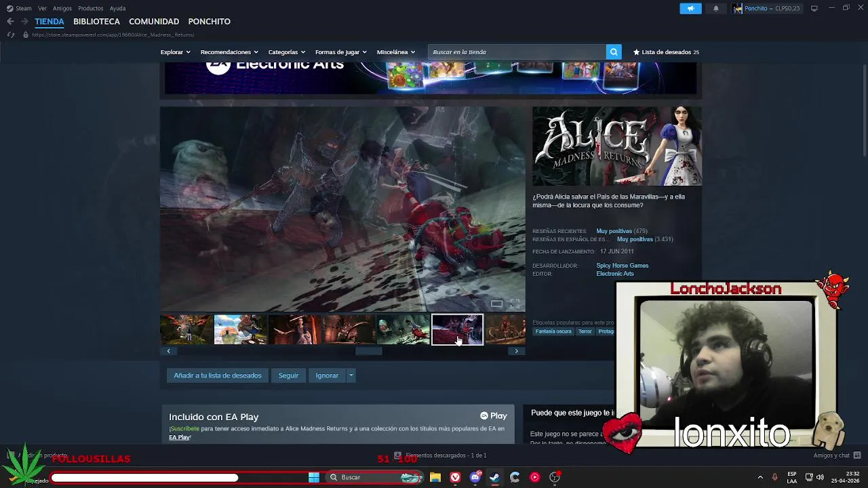Open Discord from the taskbar
The height and width of the screenshot is (488, 868).
point(475,477)
